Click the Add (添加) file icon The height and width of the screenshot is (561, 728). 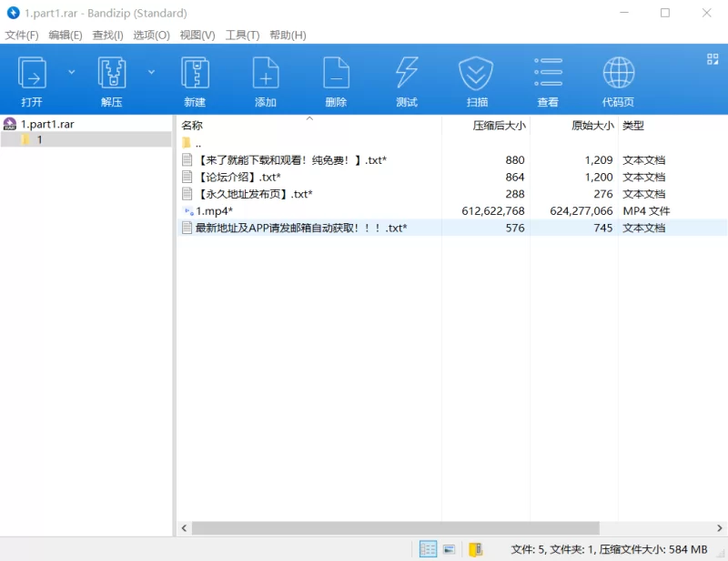(x=266, y=73)
